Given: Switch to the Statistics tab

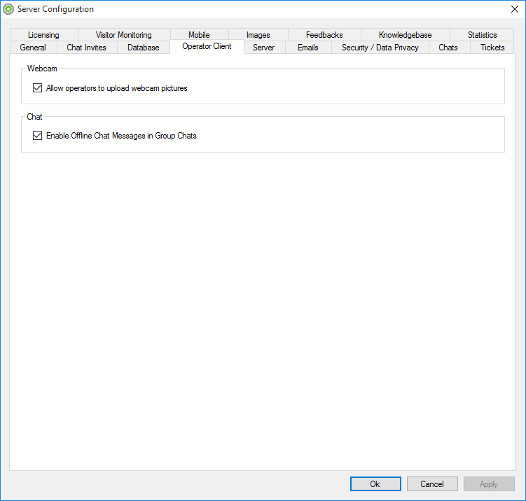Looking at the screenshot, I should click(482, 35).
